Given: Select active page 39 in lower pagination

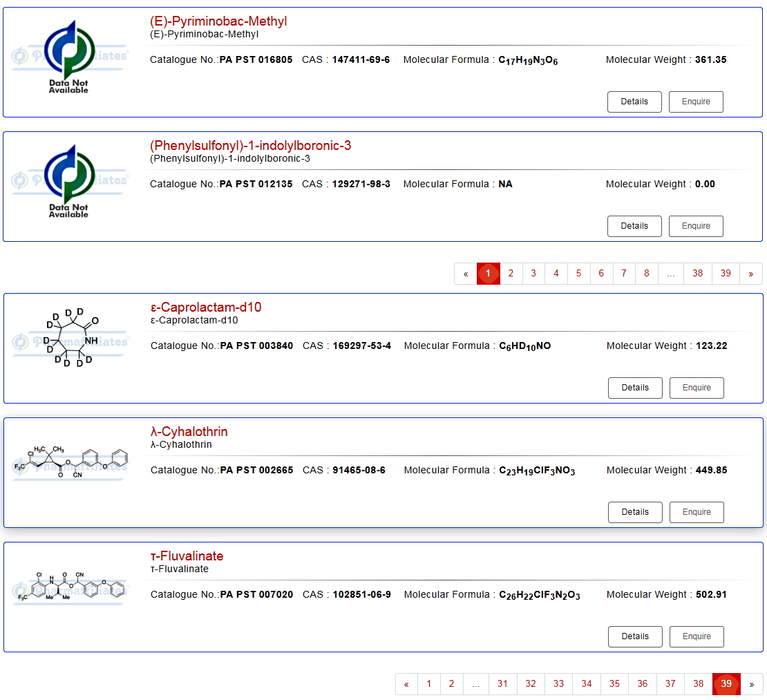Looking at the screenshot, I should pyautogui.click(x=726, y=684).
